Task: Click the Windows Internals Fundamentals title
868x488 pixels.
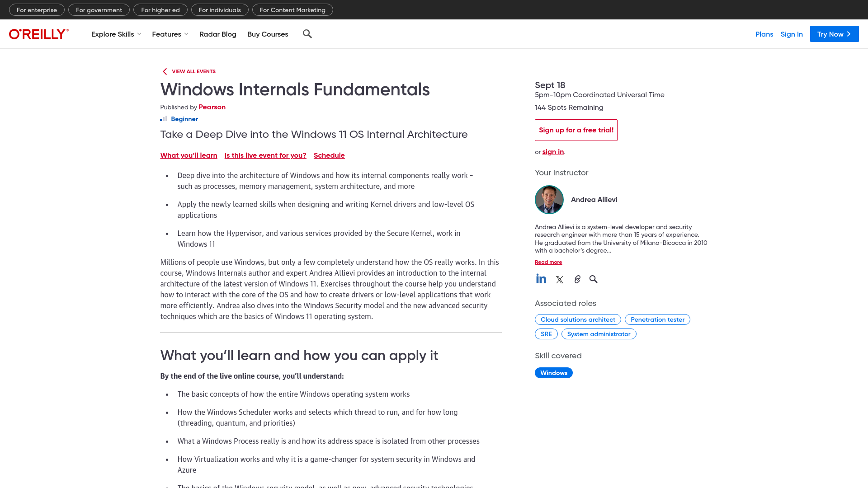Action: [x=295, y=89]
